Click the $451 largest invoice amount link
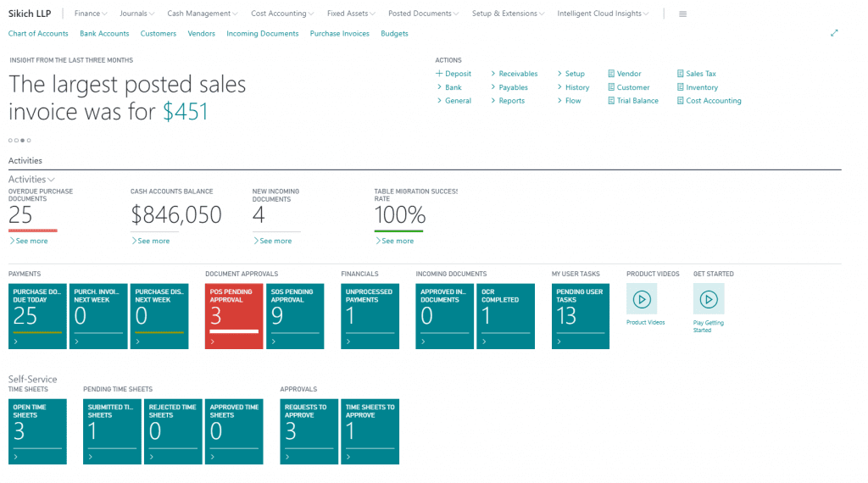Screen dimensions: 868x483 (x=185, y=112)
